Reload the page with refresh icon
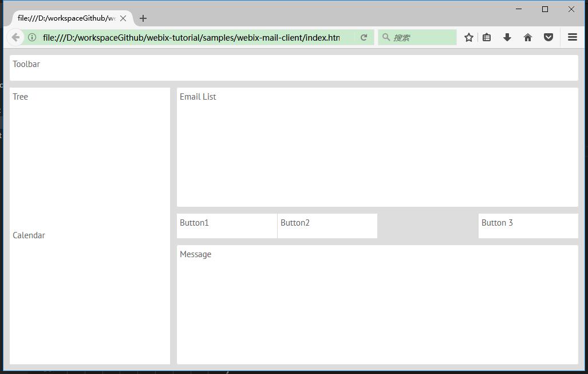Viewport: 588px width, 374px height. click(364, 37)
